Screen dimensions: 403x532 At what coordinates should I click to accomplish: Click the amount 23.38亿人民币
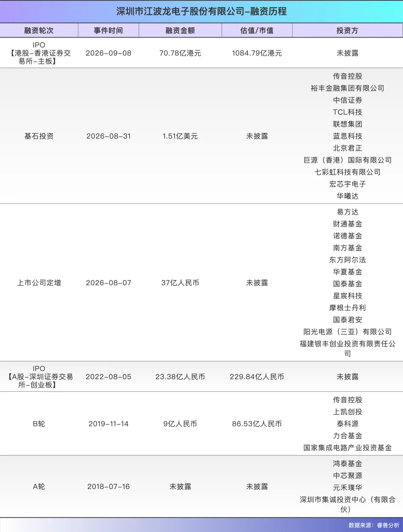(x=180, y=377)
